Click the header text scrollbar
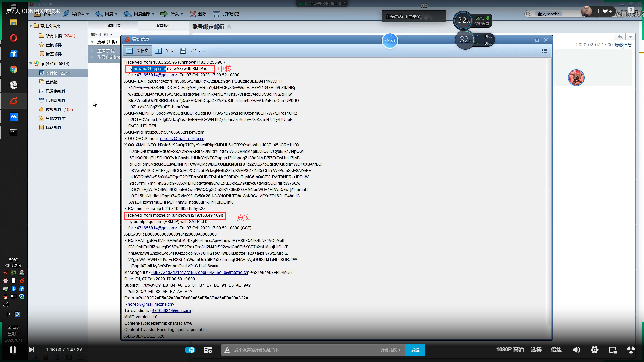The width and height of the screenshot is (644, 362). pos(548,192)
